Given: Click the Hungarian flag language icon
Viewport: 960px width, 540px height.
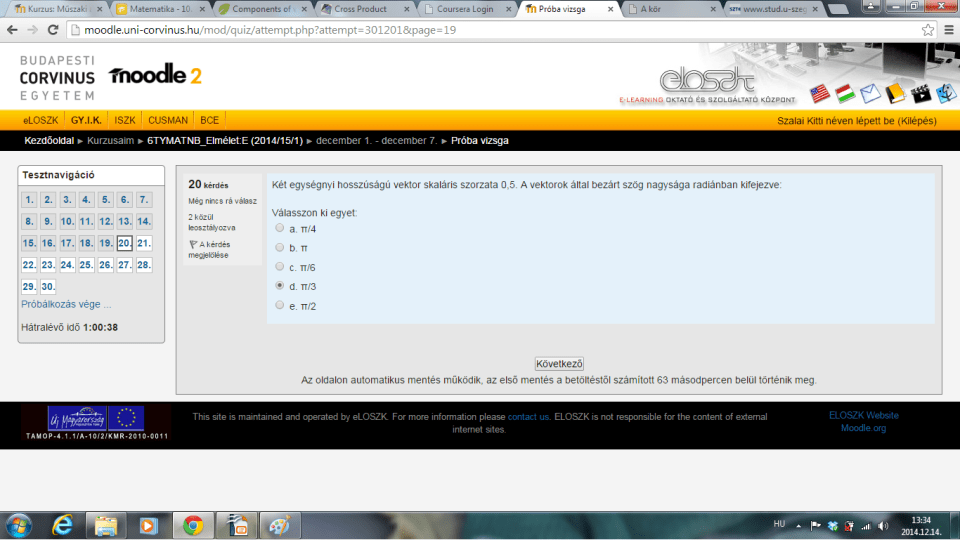Looking at the screenshot, I should (x=845, y=94).
